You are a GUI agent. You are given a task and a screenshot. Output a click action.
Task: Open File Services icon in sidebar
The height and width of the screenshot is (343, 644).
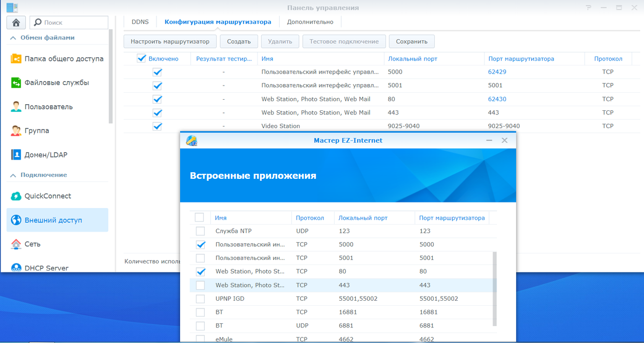[16, 83]
